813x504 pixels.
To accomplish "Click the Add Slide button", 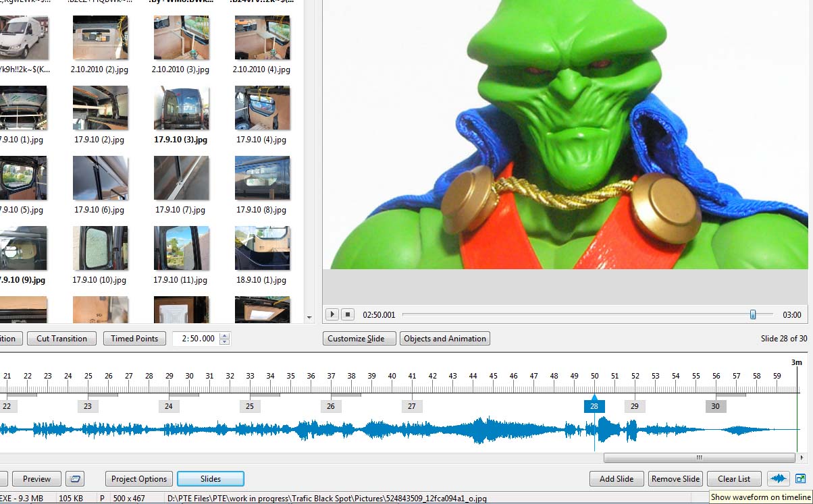I will coord(617,479).
